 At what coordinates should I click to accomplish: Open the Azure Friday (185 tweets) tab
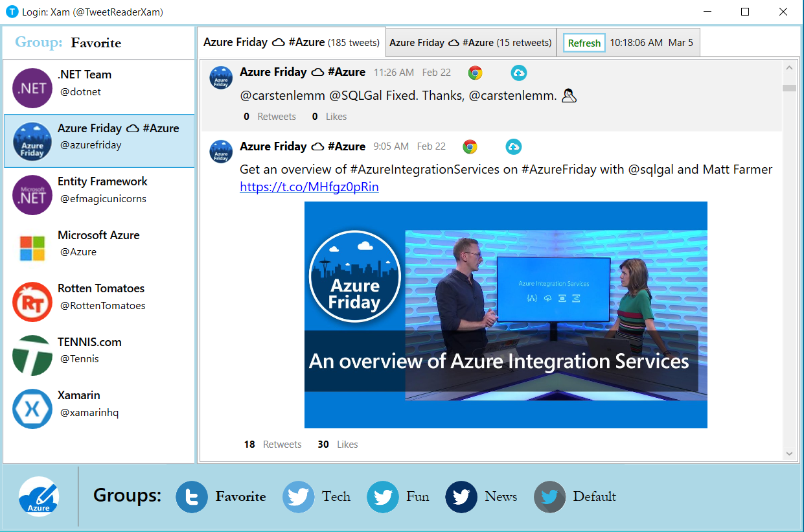[x=292, y=42]
